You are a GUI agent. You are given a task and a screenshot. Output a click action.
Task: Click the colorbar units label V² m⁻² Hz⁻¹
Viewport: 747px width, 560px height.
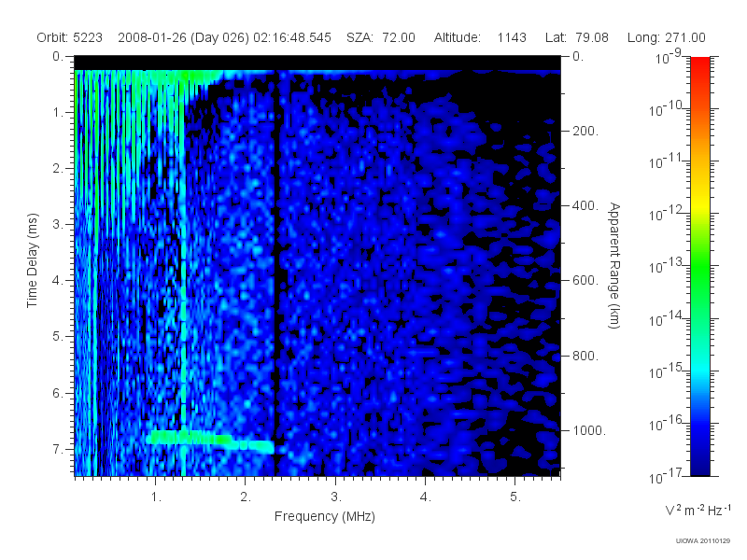pyautogui.click(x=698, y=510)
